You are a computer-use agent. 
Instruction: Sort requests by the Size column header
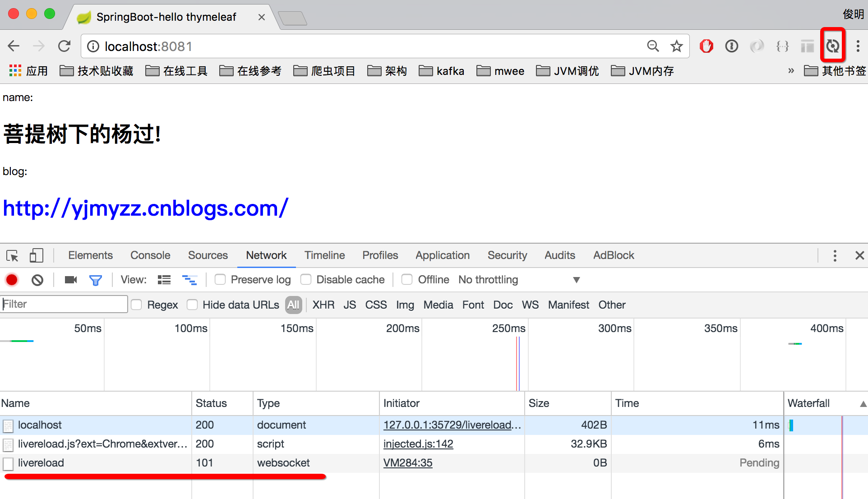point(568,403)
